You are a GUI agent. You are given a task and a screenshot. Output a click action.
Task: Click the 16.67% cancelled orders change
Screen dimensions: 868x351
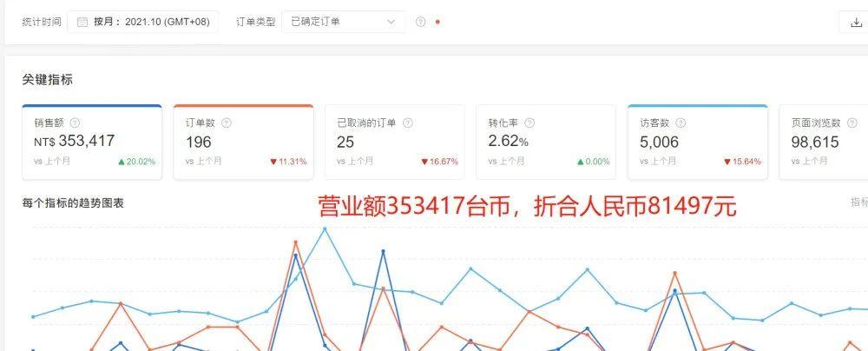(439, 162)
